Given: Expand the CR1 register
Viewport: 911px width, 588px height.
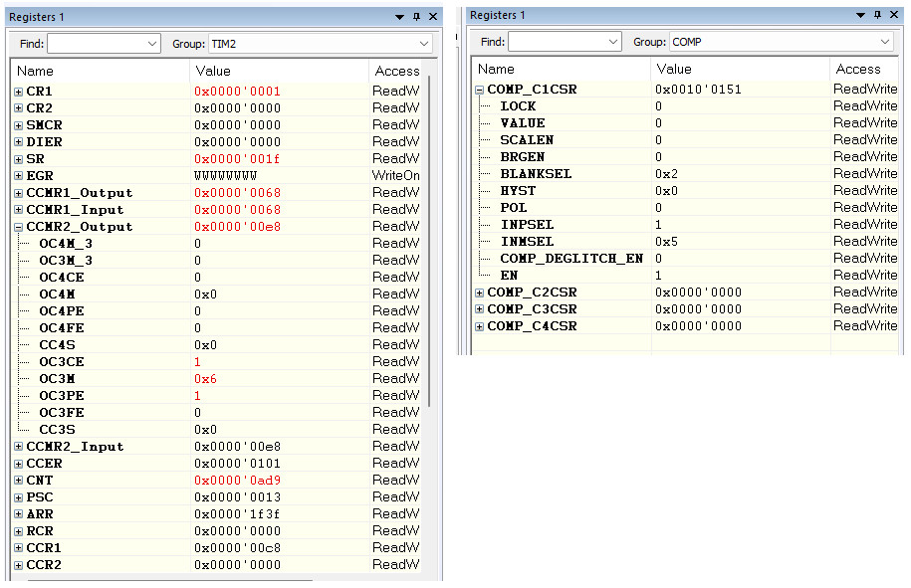Looking at the screenshot, I should pyautogui.click(x=17, y=91).
